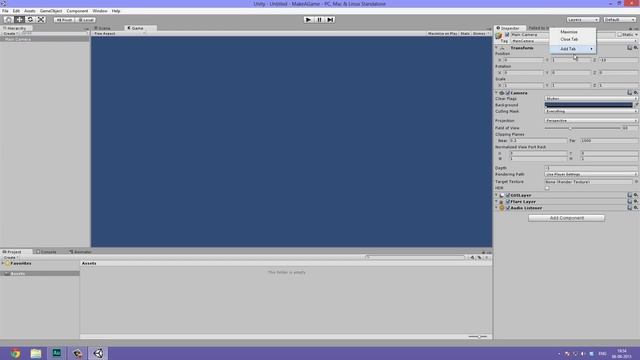Open the Projection dropdown
Image resolution: width=640 pixels, height=360 pixels.
(591, 121)
